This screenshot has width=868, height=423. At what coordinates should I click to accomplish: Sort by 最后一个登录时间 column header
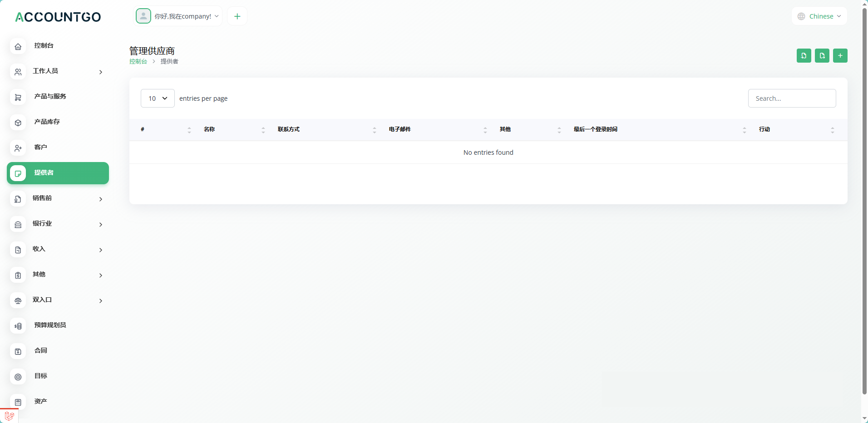pyautogui.click(x=595, y=130)
